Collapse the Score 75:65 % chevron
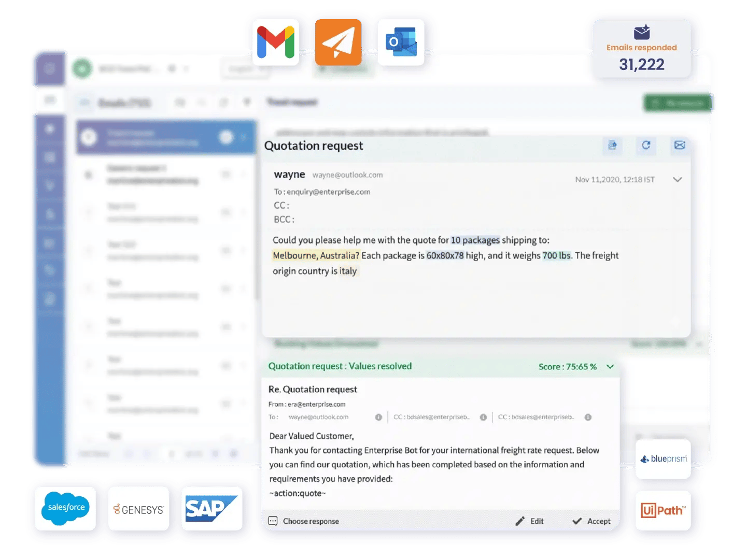747x560 pixels. 610,367
